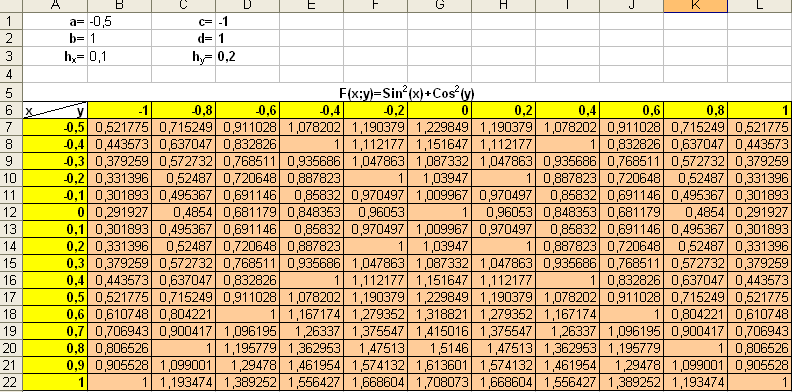Image resolution: width=792 pixels, height=392 pixels.
Task: Select the yellow y header cell 0 in row 6
Action: click(x=439, y=110)
